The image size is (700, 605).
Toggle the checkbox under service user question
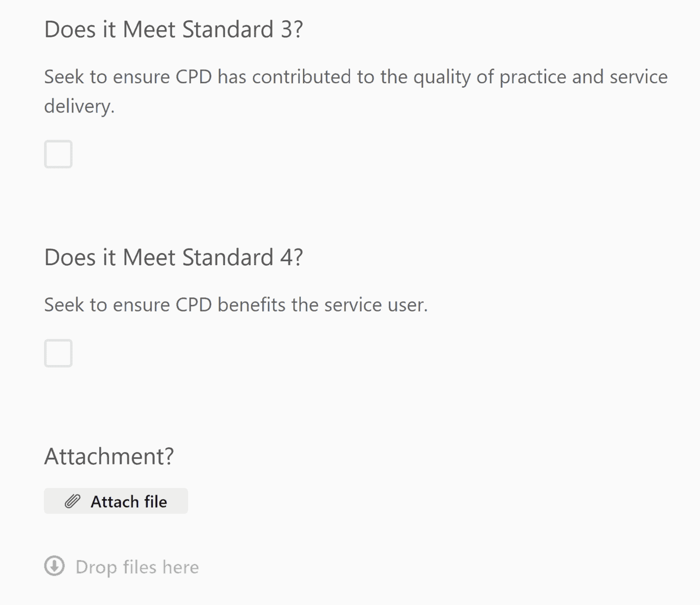pyautogui.click(x=58, y=353)
